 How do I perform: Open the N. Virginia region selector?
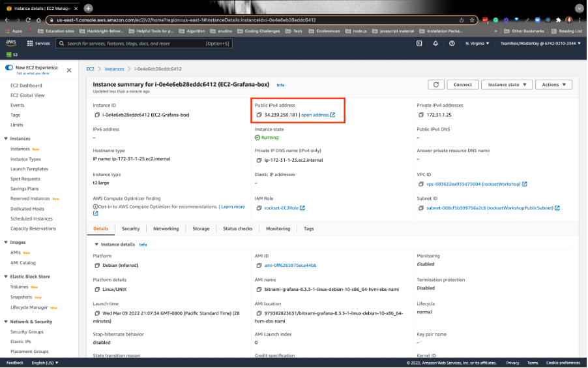pyautogui.click(x=477, y=44)
